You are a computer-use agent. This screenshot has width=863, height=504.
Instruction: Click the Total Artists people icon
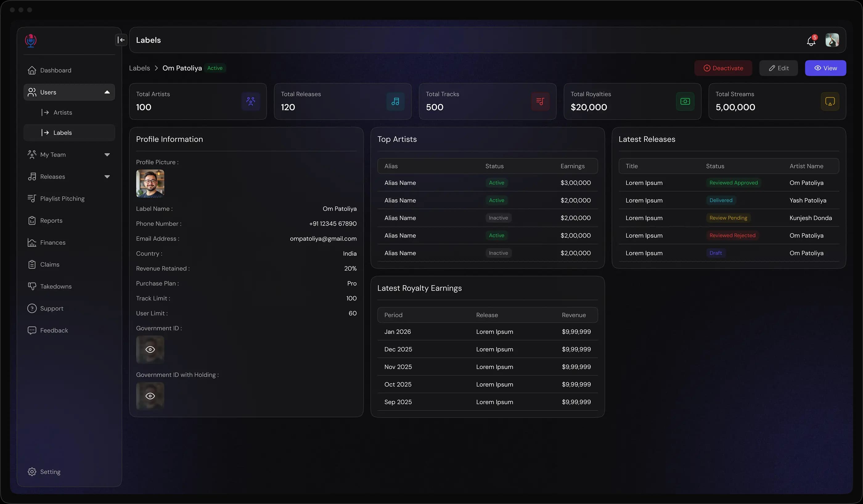[x=251, y=101]
